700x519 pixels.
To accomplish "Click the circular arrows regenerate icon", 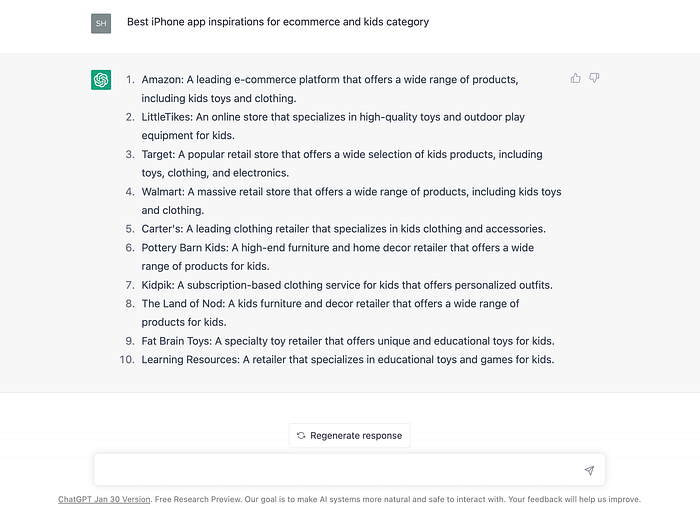I will [301, 436].
